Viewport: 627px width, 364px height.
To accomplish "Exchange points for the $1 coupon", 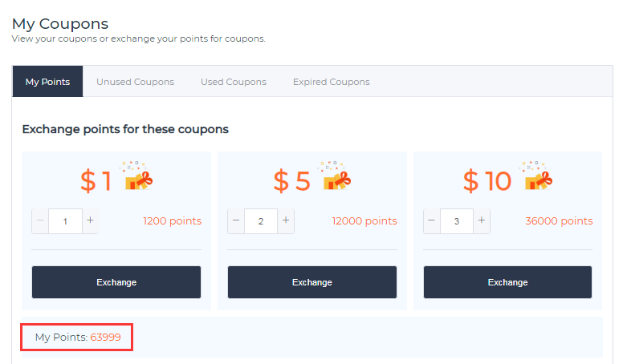I will point(116,282).
